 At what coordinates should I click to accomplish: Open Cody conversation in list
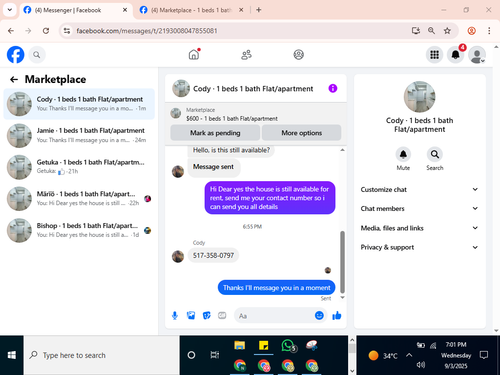point(79,104)
